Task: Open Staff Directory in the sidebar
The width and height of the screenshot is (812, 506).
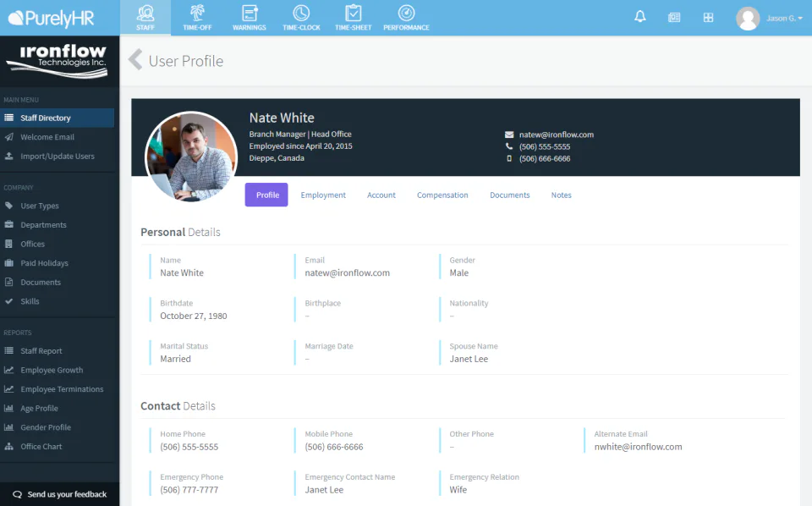Action: click(57, 118)
